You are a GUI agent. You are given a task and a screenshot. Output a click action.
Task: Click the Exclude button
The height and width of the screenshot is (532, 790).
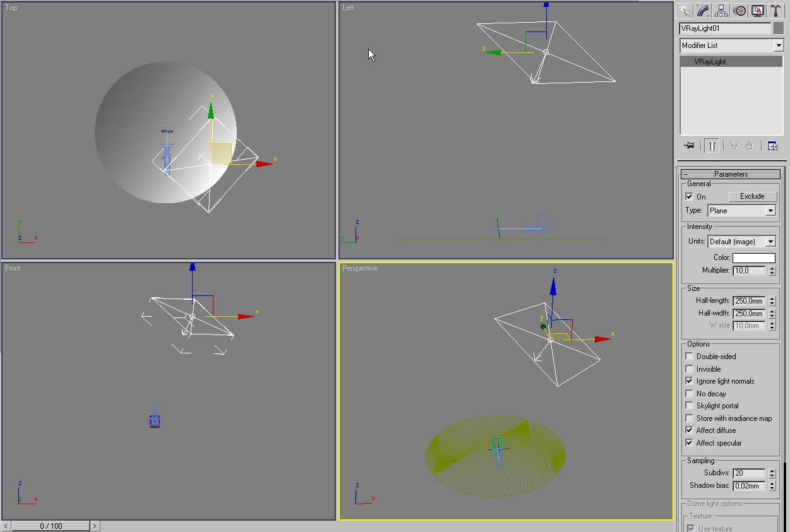click(x=752, y=196)
